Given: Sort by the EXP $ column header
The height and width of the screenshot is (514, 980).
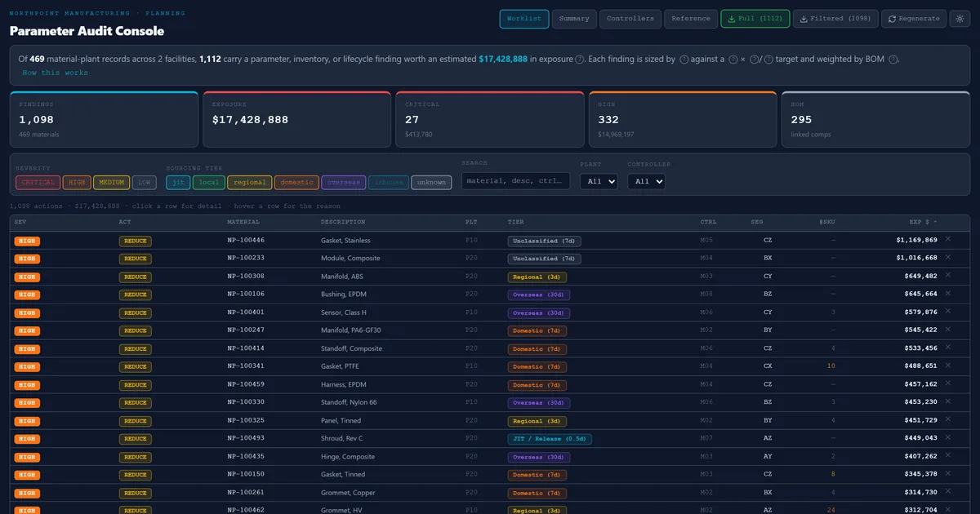Looking at the screenshot, I should pos(923,222).
